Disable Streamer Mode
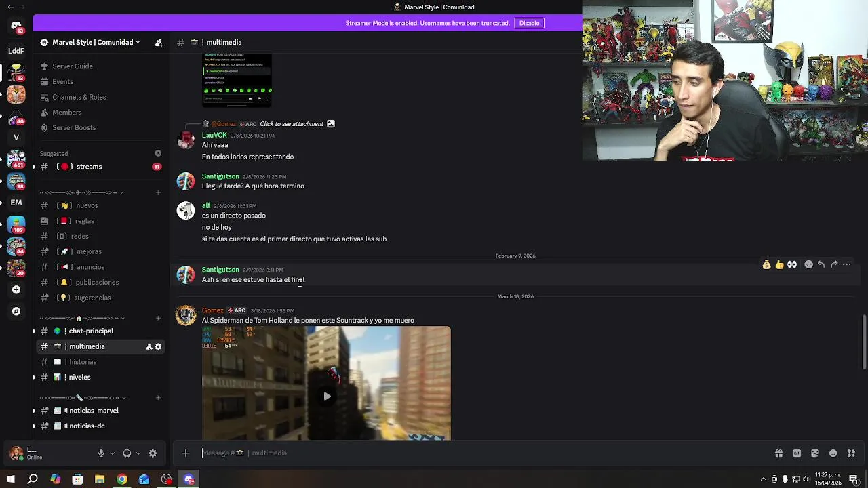This screenshot has width=868, height=488. point(529,23)
